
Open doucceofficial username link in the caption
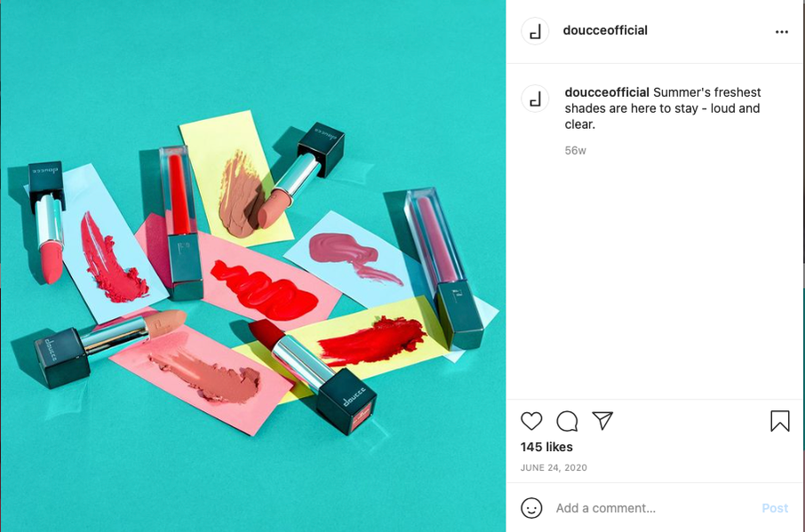(x=607, y=92)
